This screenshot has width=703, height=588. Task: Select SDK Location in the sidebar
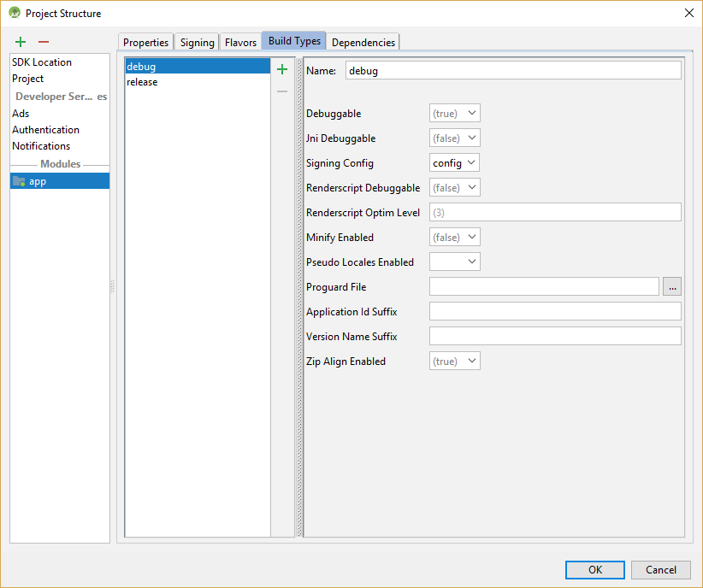click(x=42, y=62)
